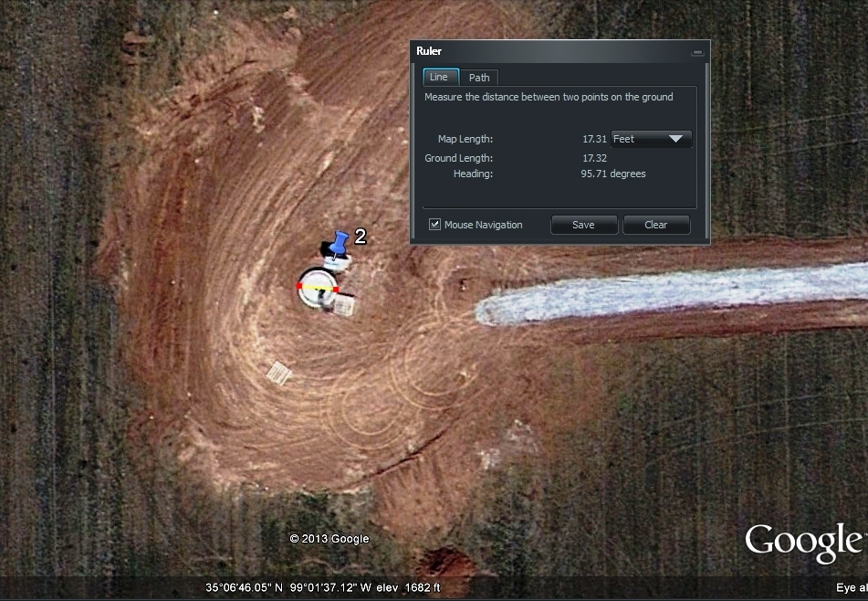Toggle the Mouse Navigation checkbox

coord(434,225)
